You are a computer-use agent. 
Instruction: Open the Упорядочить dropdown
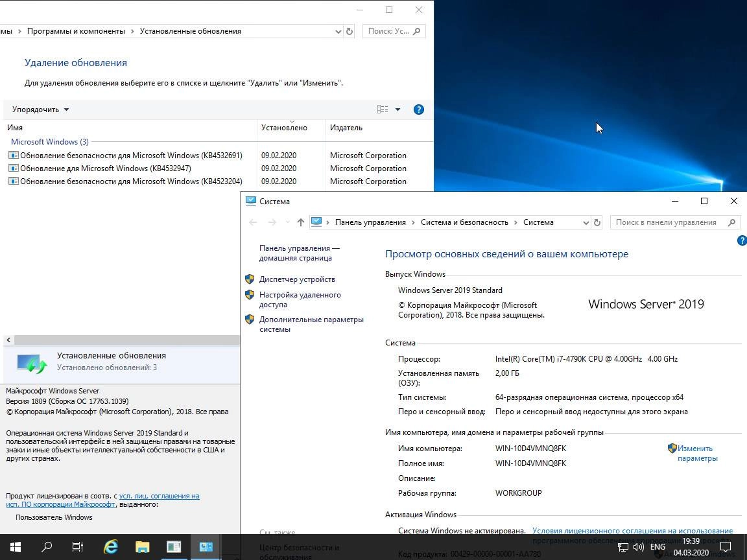pyautogui.click(x=40, y=110)
